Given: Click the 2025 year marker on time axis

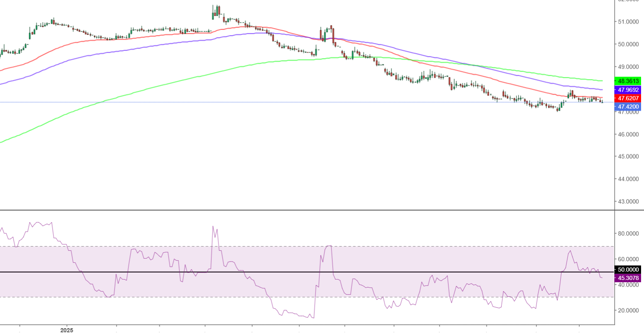Looking at the screenshot, I should (x=67, y=330).
